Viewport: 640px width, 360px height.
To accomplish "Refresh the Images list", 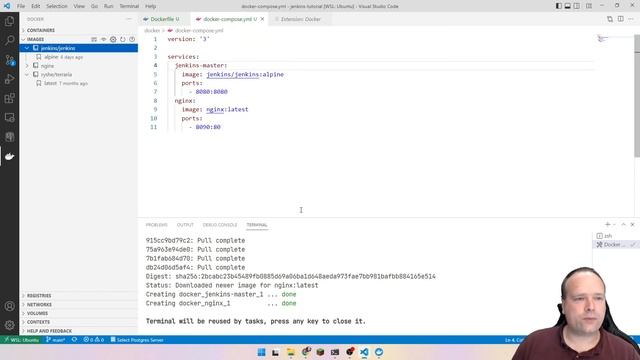I will pyautogui.click(x=122, y=39).
